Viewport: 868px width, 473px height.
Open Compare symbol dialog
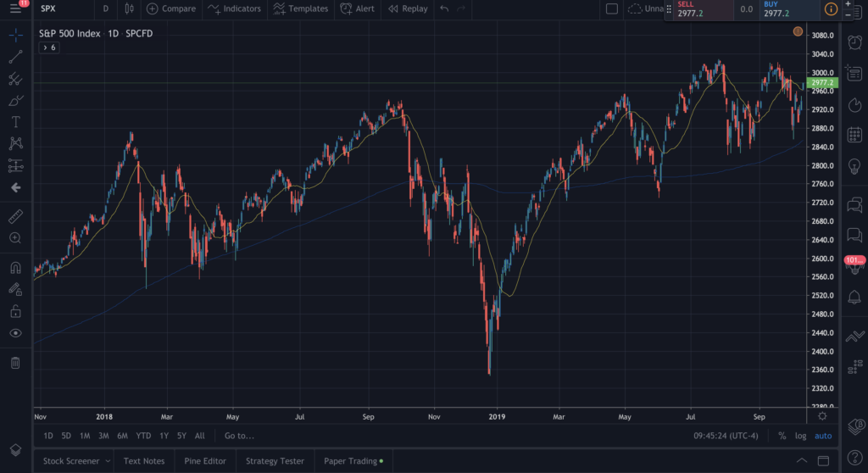[x=171, y=8]
